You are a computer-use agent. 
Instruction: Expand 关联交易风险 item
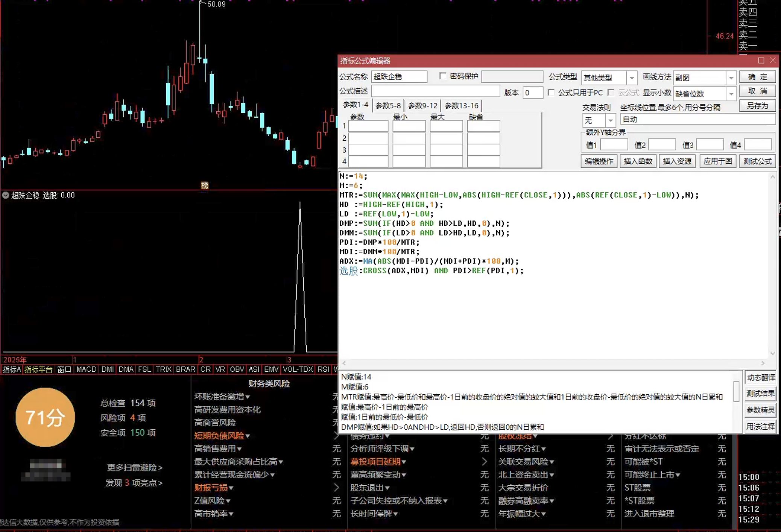pyautogui.click(x=552, y=462)
